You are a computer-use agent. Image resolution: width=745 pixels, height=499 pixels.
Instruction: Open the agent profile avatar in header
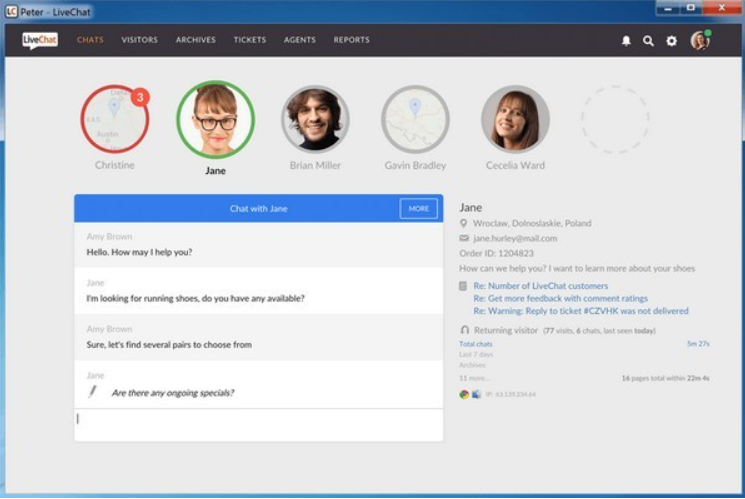click(x=699, y=41)
